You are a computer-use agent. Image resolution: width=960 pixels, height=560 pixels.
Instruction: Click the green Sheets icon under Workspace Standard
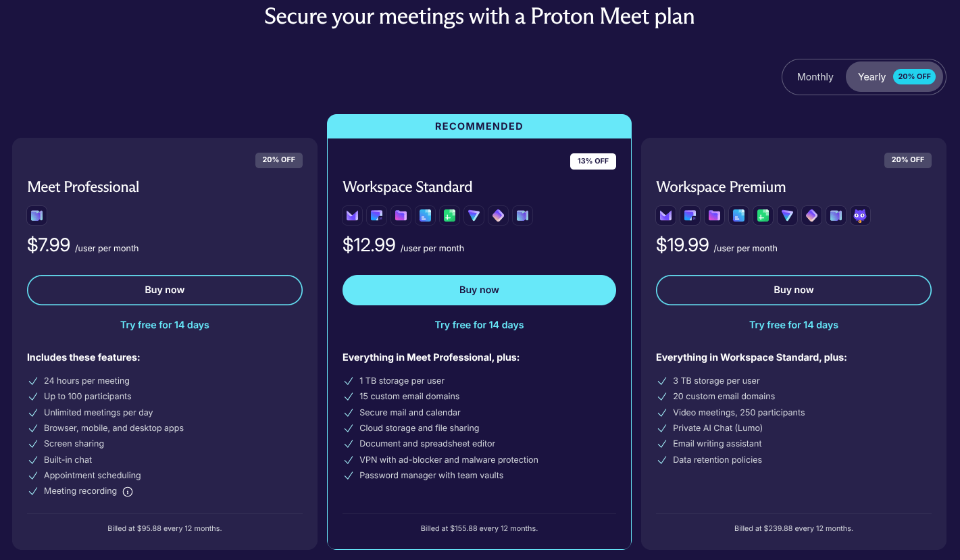(449, 215)
